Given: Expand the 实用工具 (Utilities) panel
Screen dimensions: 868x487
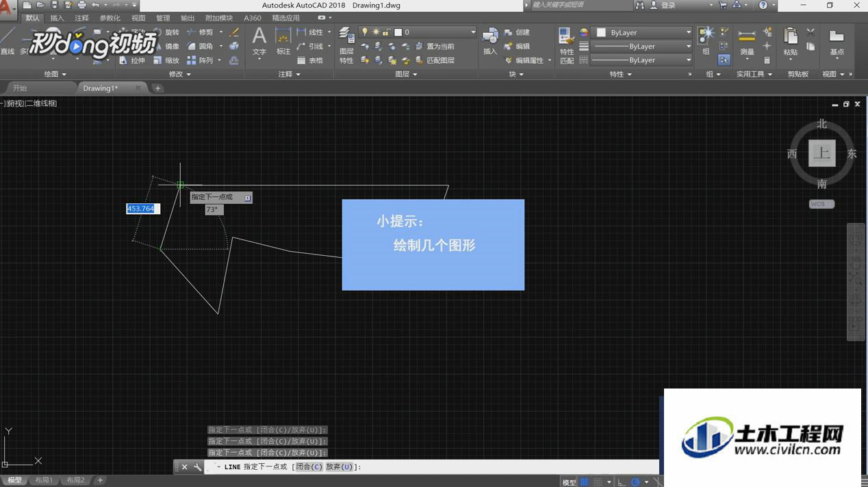Looking at the screenshot, I should point(754,74).
